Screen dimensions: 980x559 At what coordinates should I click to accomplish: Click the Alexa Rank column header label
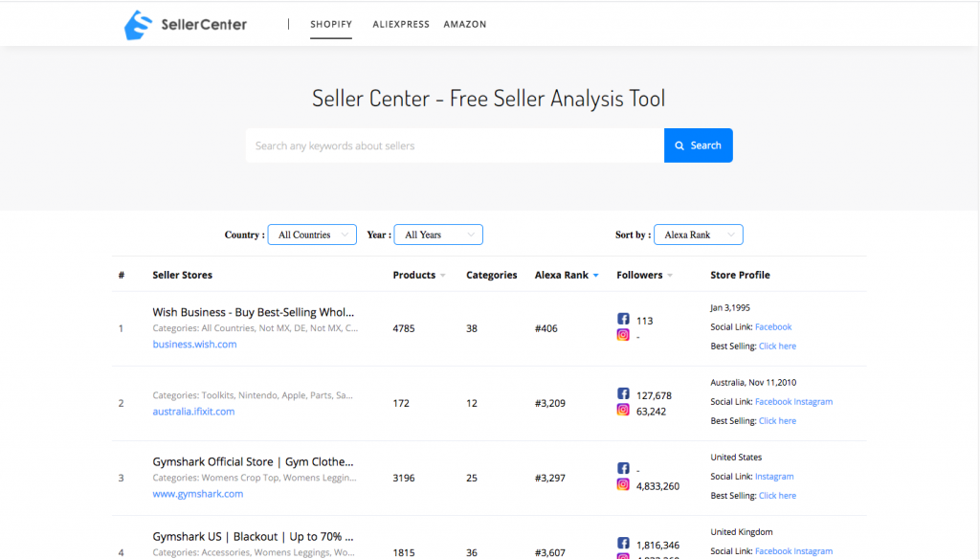pos(561,275)
